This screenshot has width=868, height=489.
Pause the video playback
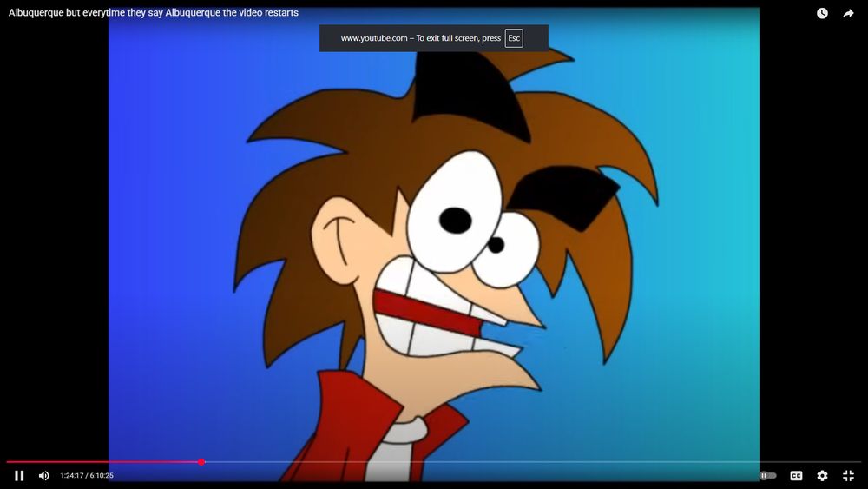click(x=19, y=476)
